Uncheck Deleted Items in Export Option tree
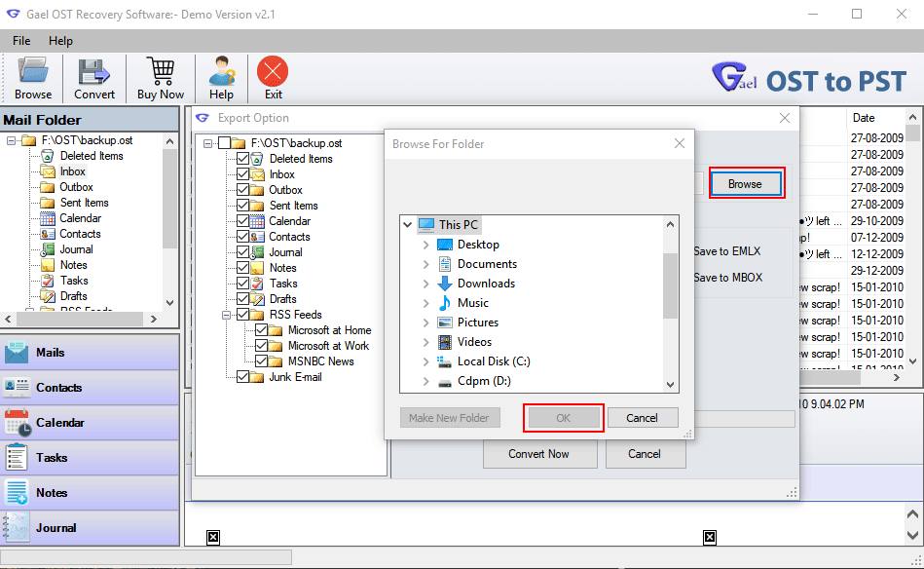The width and height of the screenshot is (924, 569). 242,159
